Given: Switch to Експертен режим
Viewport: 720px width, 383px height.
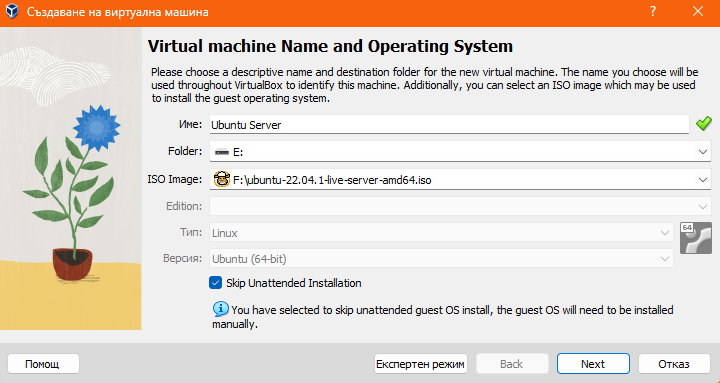Looking at the screenshot, I should pos(421,364).
